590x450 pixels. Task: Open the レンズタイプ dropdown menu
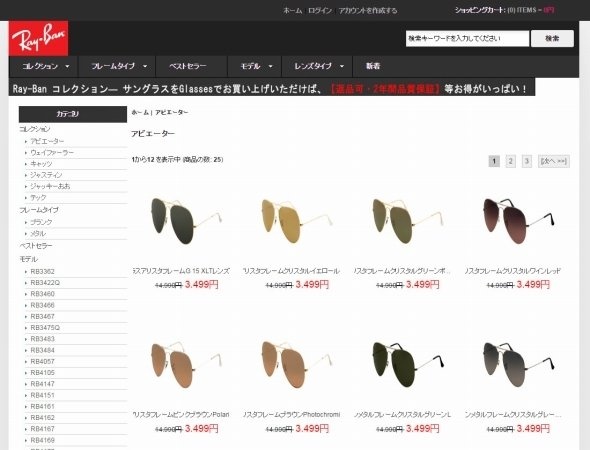pyautogui.click(x=317, y=66)
